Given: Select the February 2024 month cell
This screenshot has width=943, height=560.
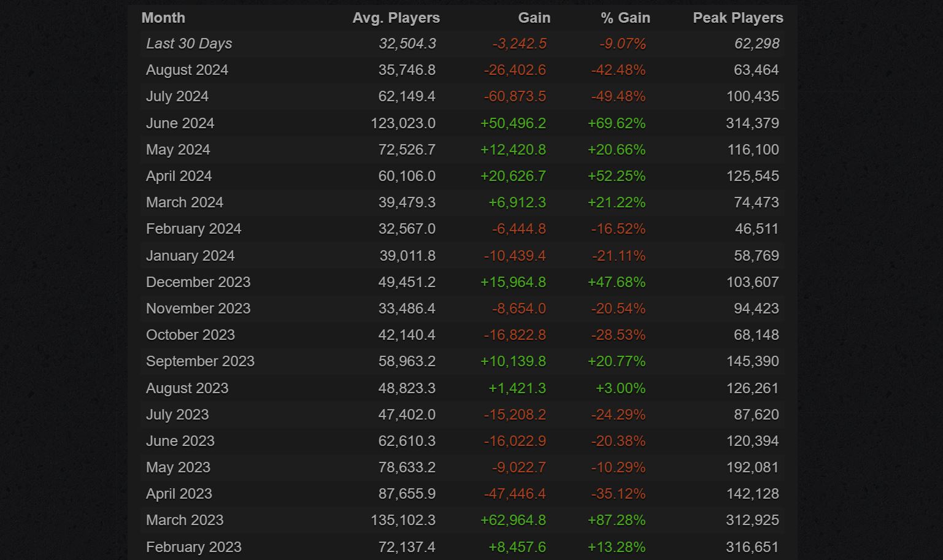Looking at the screenshot, I should tap(194, 229).
